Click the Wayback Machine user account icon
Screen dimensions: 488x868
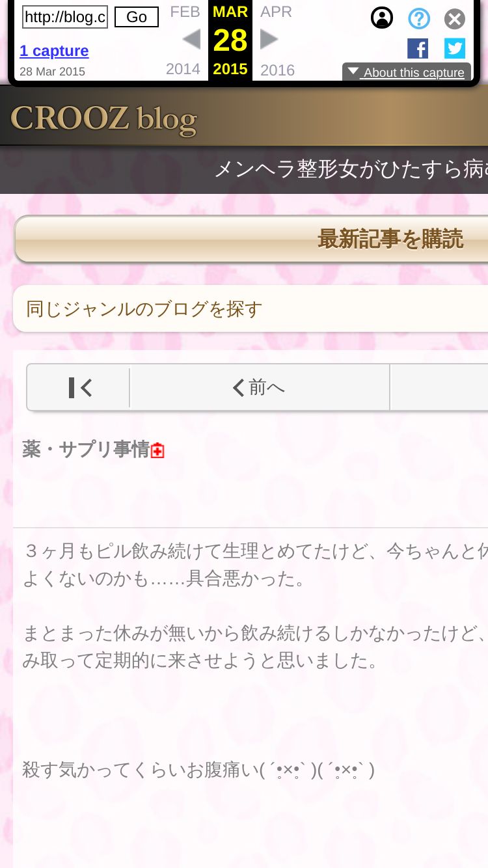[x=382, y=18]
